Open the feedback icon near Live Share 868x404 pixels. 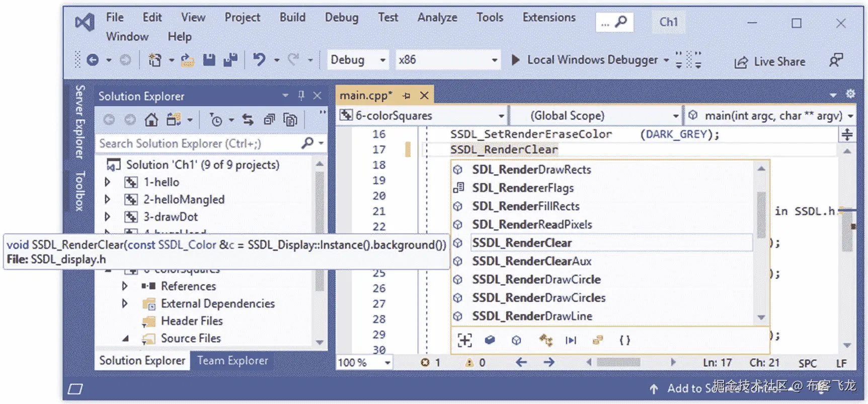point(836,60)
